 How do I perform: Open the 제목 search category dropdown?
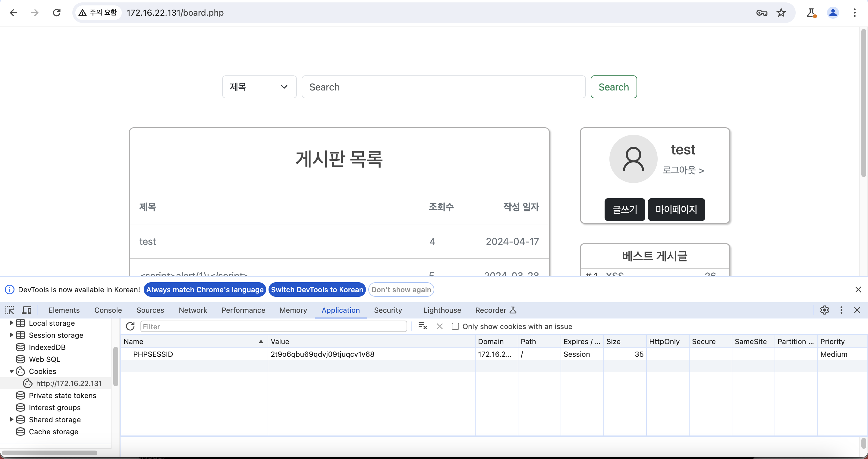259,87
